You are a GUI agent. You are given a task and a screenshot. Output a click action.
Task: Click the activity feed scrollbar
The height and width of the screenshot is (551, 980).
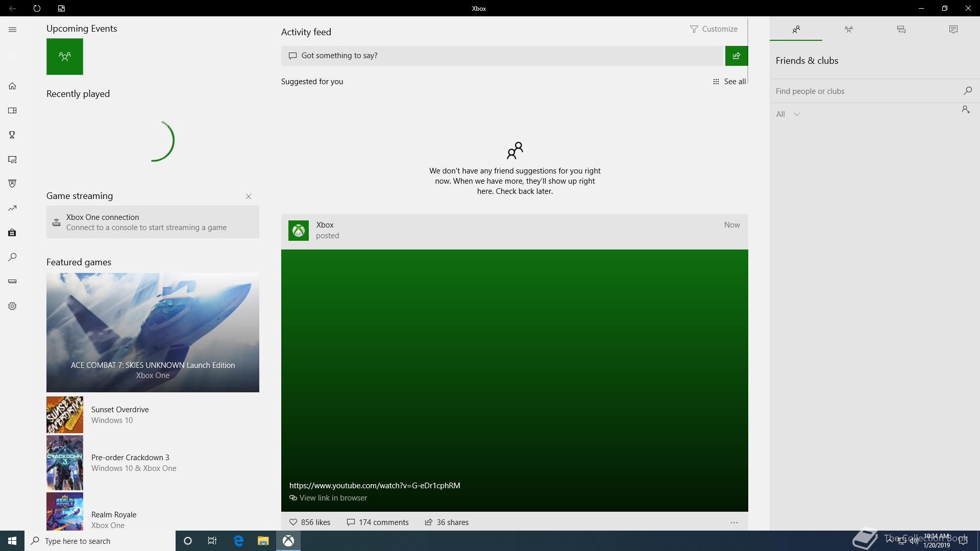(x=748, y=51)
